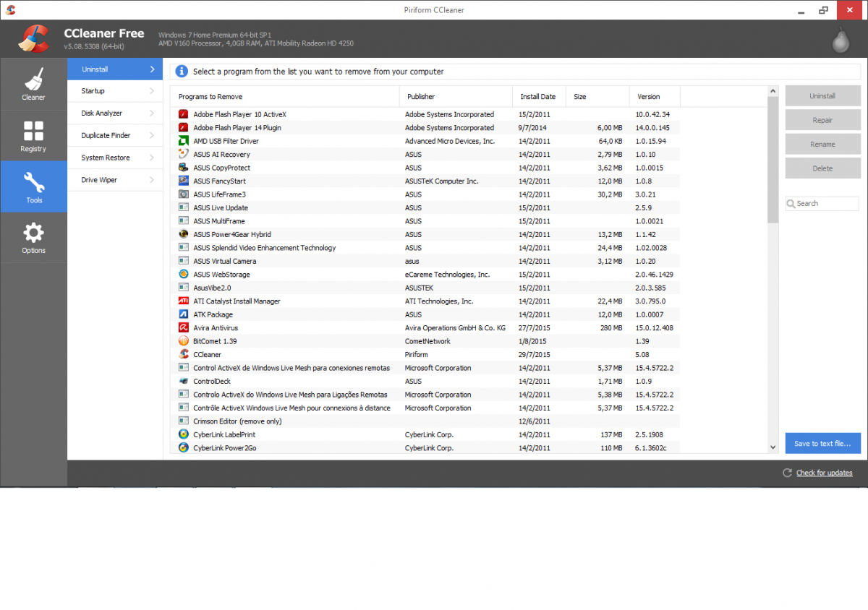Click the CyberLink LabelPrint icon
The width and height of the screenshot is (868, 610).
(184, 435)
